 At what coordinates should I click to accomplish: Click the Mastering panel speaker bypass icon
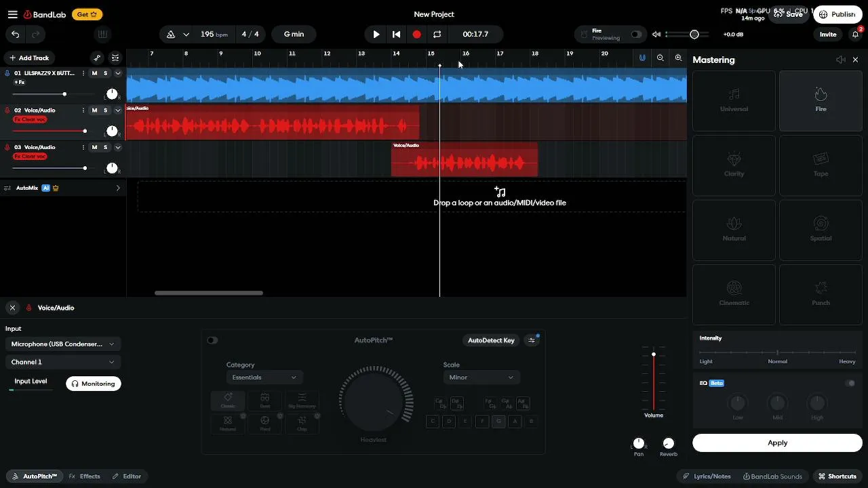pos(841,60)
